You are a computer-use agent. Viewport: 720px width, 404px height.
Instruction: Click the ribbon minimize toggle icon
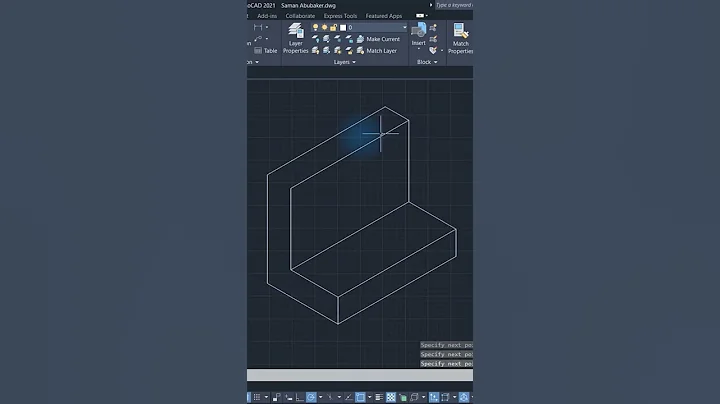420,16
